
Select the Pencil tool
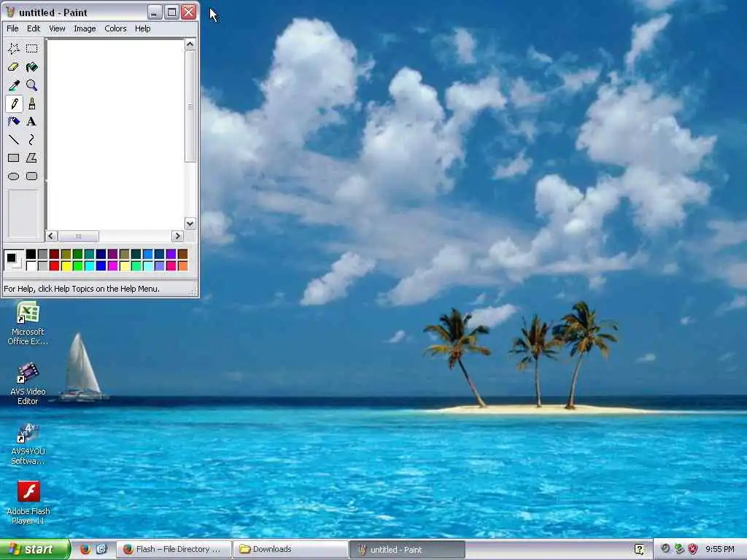[13, 104]
